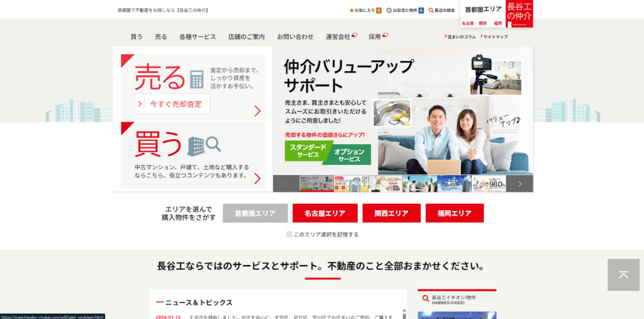Select the handshake carousel thumbnail

[x=419, y=184]
